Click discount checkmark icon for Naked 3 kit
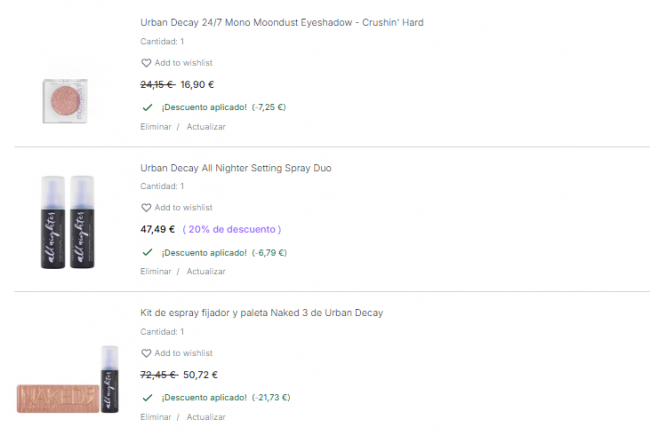650x435 pixels. click(147, 397)
